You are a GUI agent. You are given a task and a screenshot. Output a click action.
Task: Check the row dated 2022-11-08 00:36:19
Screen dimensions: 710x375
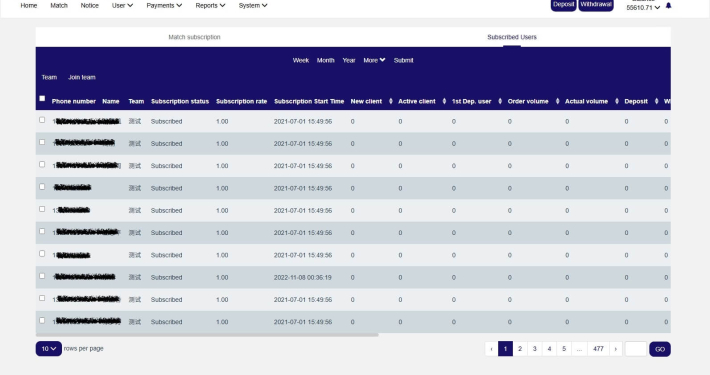point(42,276)
